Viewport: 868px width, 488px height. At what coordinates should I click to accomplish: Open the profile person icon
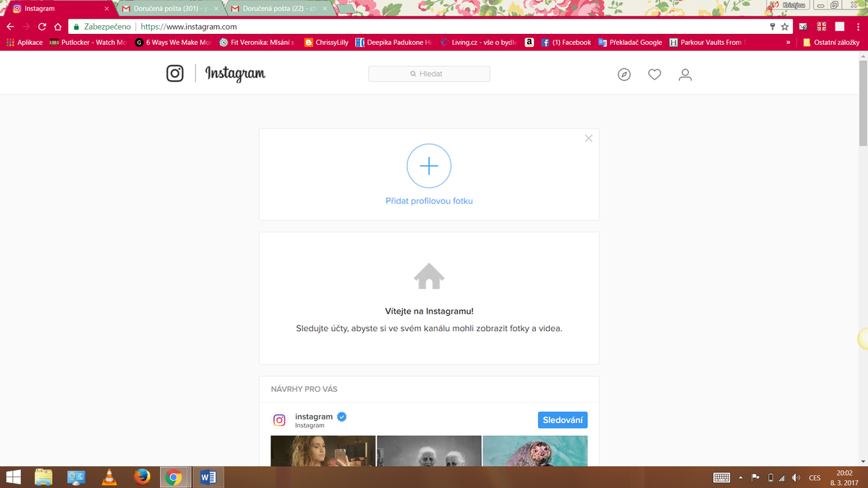click(685, 74)
